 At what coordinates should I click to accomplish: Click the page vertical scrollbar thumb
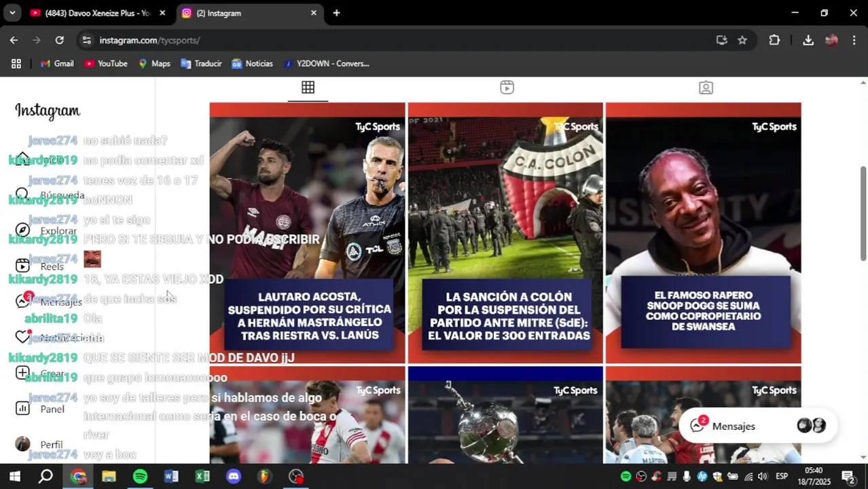point(863,213)
